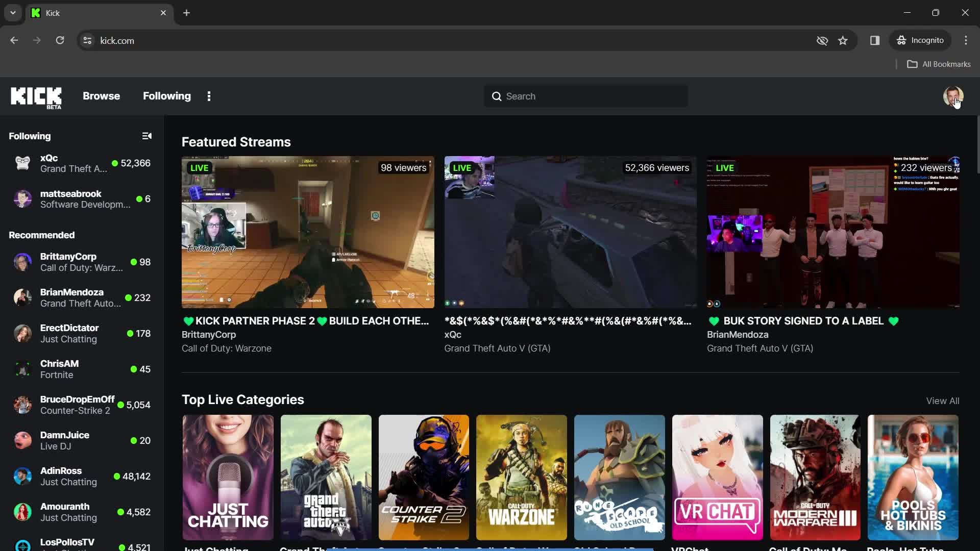Click the LIVE badge on BrianMendoza stream
The width and height of the screenshot is (980, 551).
(726, 167)
